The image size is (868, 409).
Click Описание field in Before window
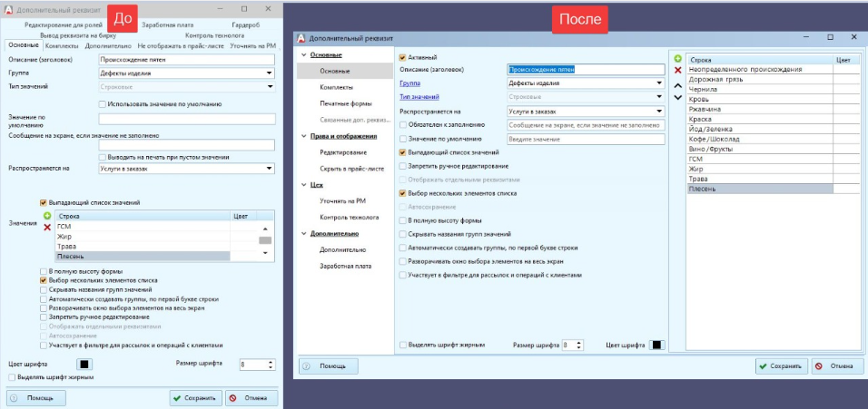tap(186, 60)
